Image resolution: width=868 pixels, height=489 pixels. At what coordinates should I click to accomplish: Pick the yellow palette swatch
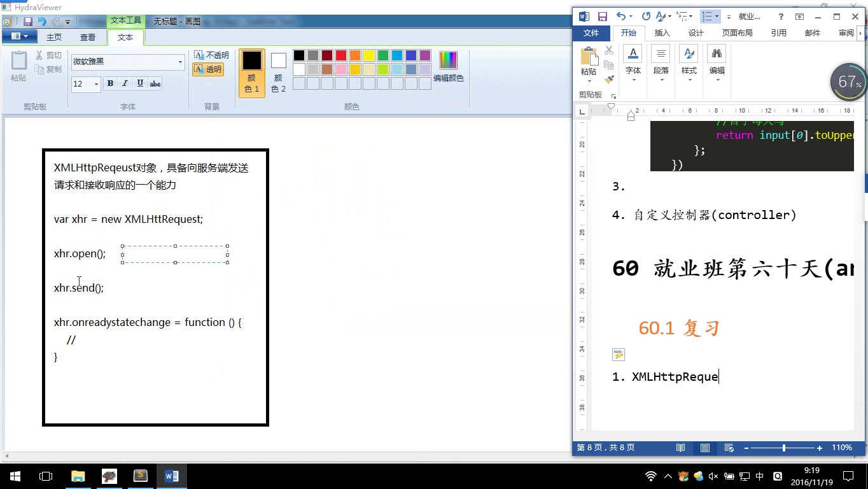tap(369, 55)
